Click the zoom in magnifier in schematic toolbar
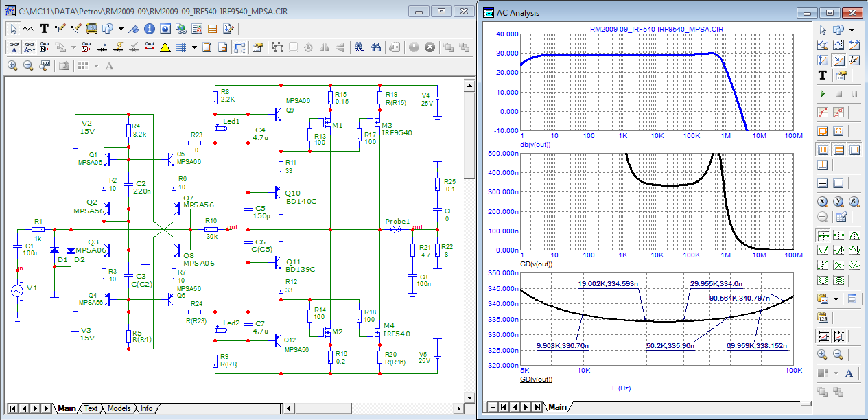This screenshot has width=868, height=420. pyautogui.click(x=12, y=66)
